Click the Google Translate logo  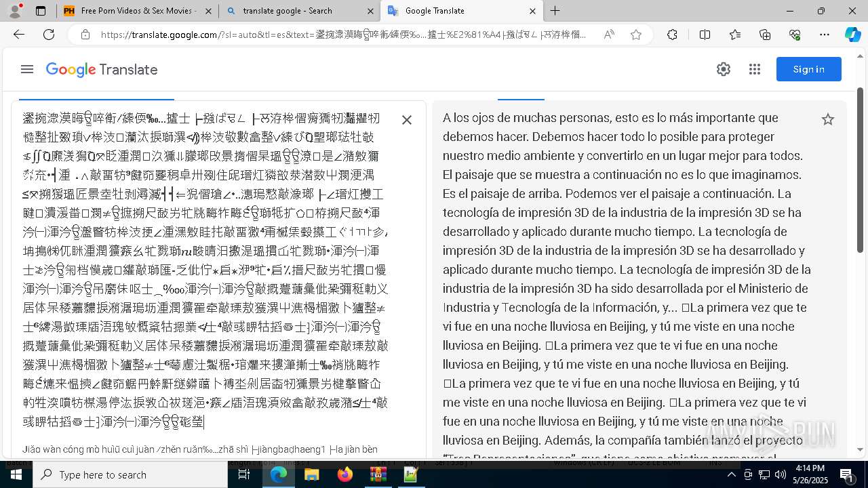(x=102, y=70)
